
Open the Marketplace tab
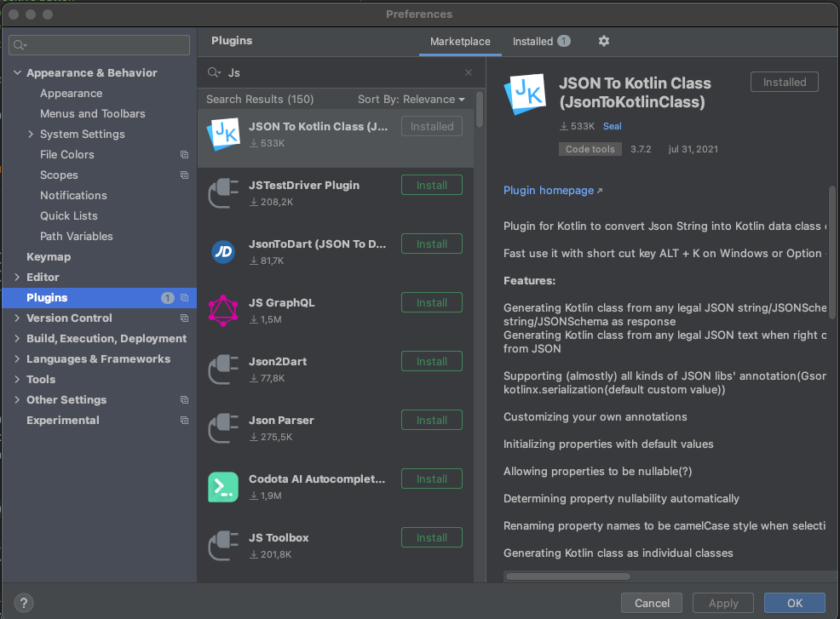pos(460,41)
